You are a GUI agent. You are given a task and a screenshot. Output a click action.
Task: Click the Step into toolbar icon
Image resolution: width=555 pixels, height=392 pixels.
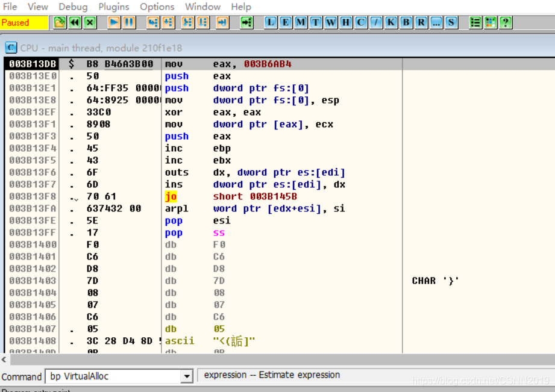153,23
